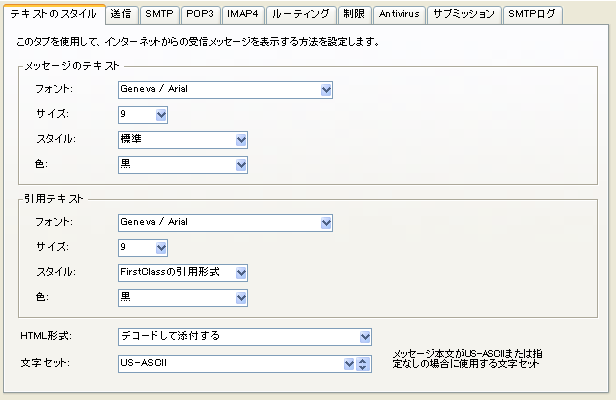
Task: Open the ルーティング tab
Action: point(299,15)
